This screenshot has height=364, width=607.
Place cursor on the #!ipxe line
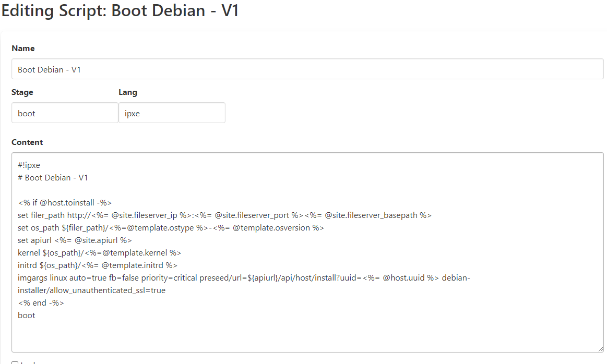click(x=29, y=165)
